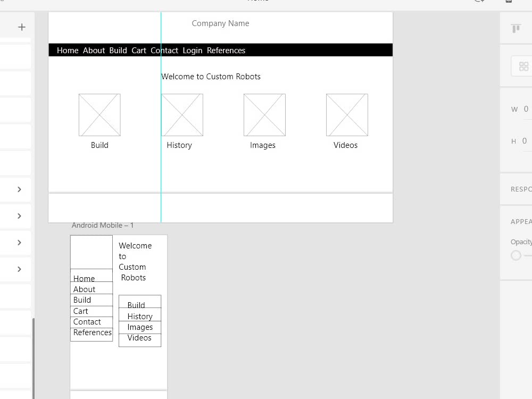Click About in the mobile artboard menu
The height and width of the screenshot is (399, 532).
pos(84,289)
